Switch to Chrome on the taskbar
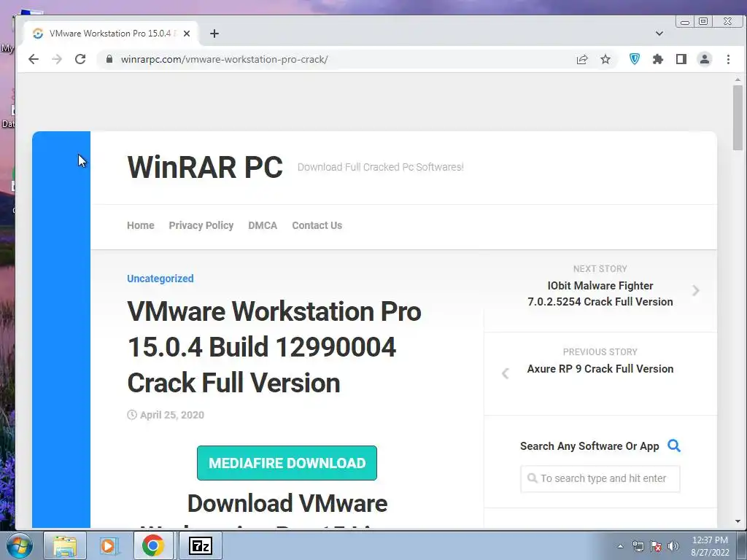Image resolution: width=747 pixels, height=560 pixels. tap(153, 545)
